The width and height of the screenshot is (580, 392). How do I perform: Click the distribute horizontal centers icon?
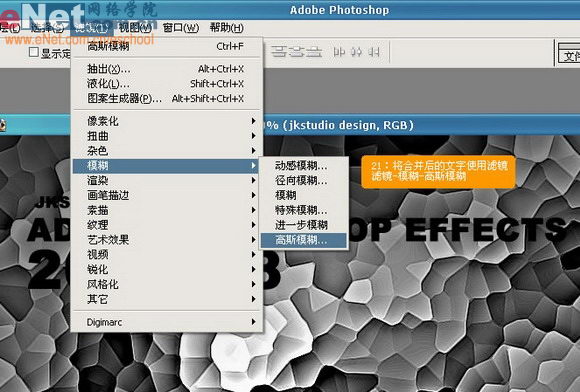pos(356,52)
